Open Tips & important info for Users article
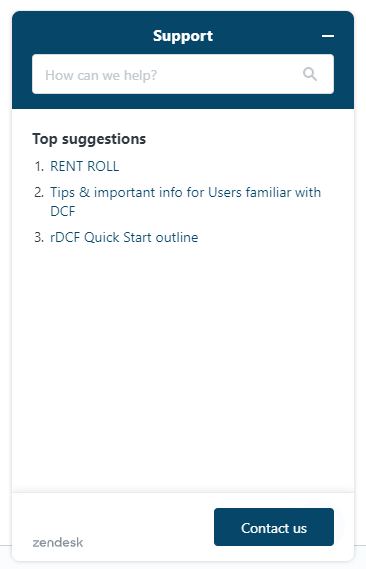 (x=185, y=201)
